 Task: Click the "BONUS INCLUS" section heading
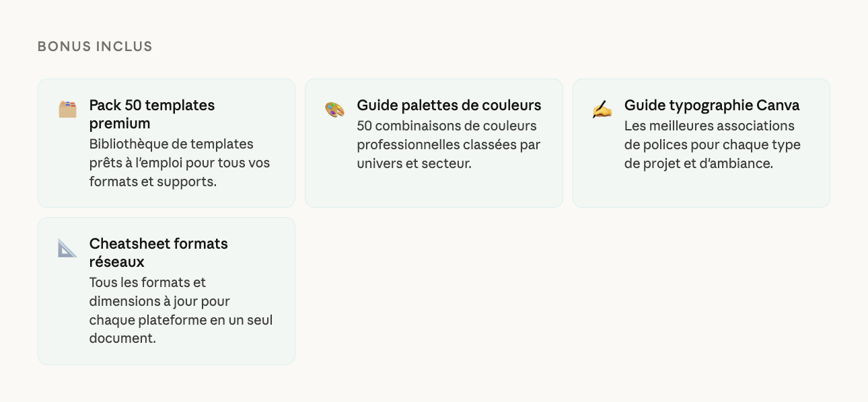pyautogui.click(x=95, y=46)
